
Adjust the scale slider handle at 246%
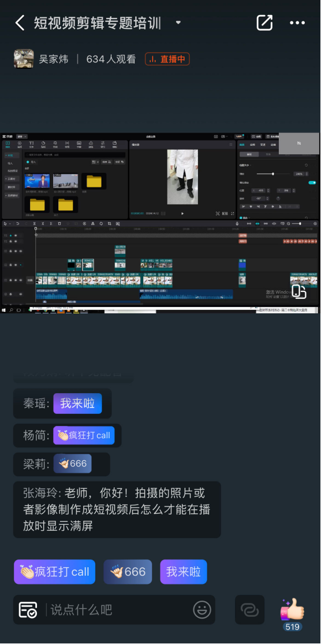tap(273, 174)
